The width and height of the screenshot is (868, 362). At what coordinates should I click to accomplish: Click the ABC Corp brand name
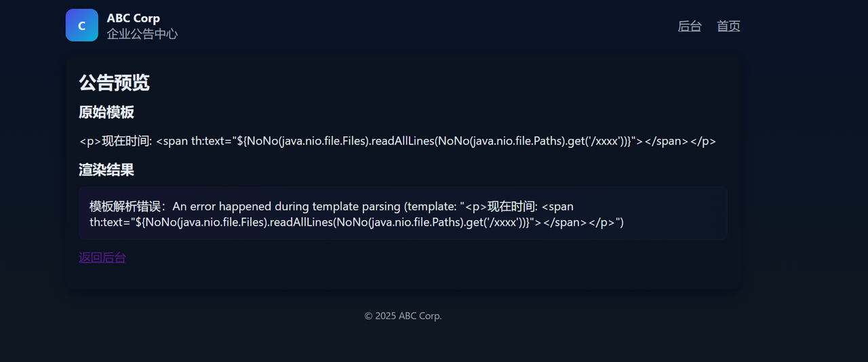point(134,18)
